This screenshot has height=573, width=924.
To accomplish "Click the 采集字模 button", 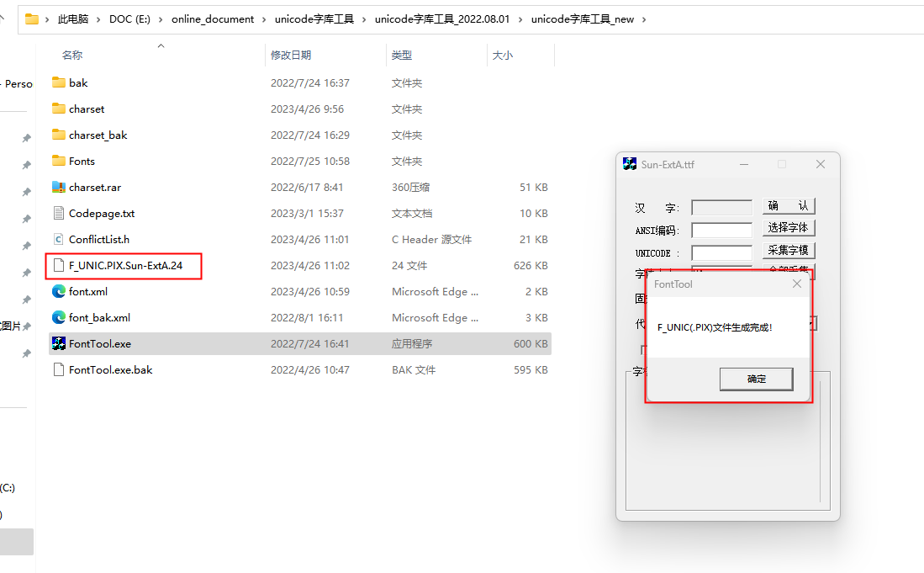I will [789, 251].
